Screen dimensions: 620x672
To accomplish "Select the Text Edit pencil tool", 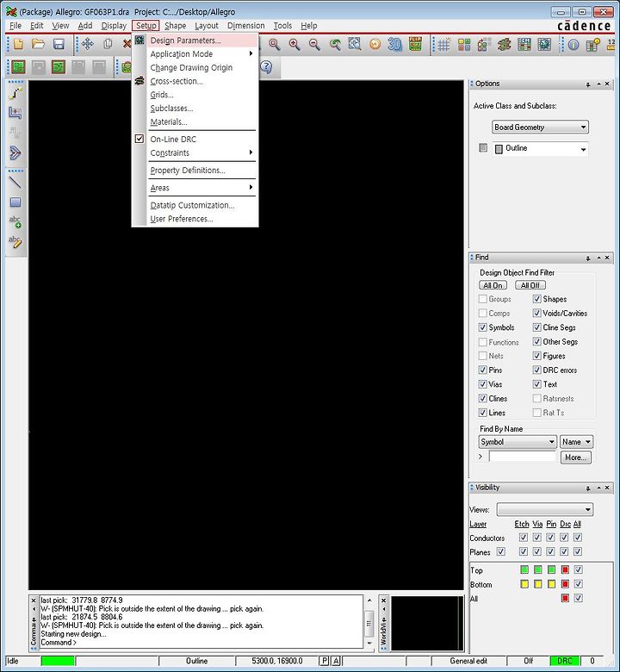I will 15,242.
